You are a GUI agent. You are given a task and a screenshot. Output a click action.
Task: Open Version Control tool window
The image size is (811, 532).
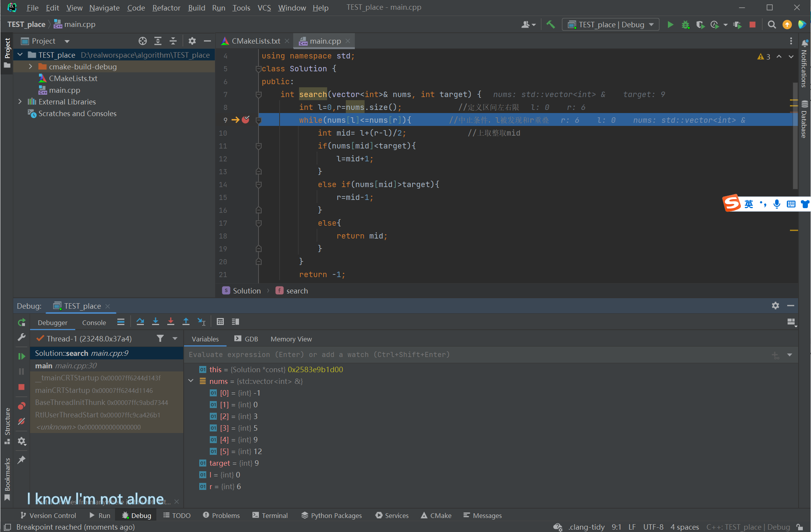tap(48, 515)
